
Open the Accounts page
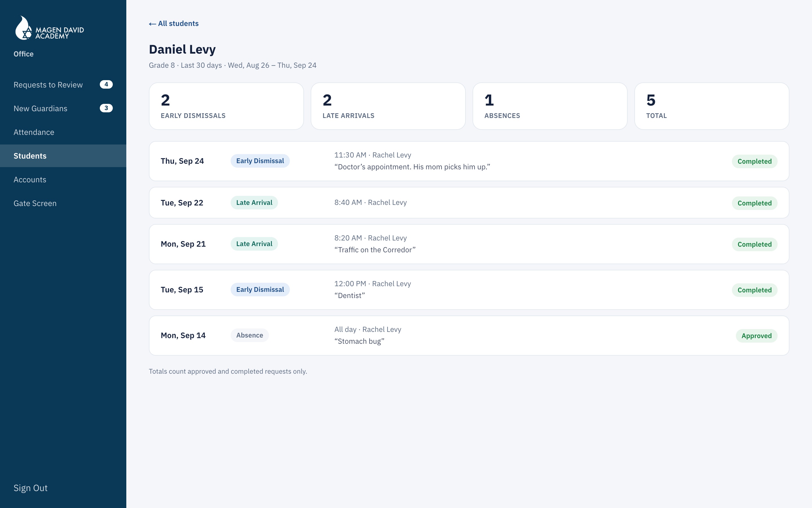pyautogui.click(x=63, y=179)
